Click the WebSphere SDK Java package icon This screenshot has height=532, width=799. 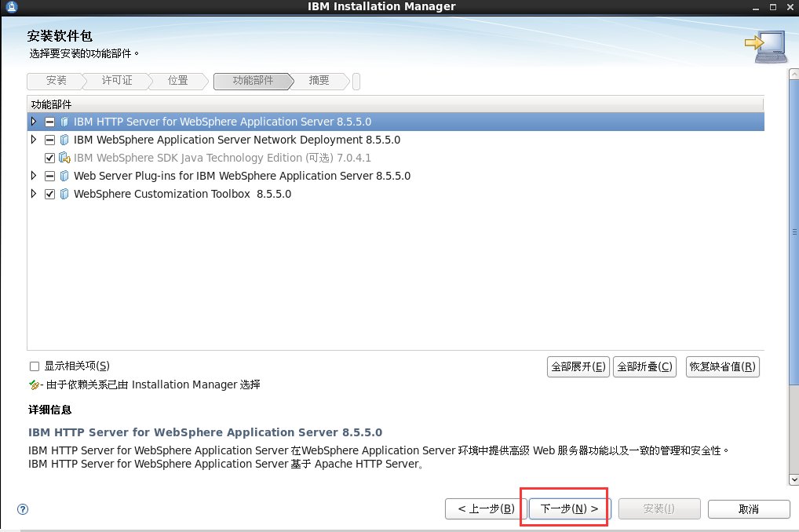[64, 158]
